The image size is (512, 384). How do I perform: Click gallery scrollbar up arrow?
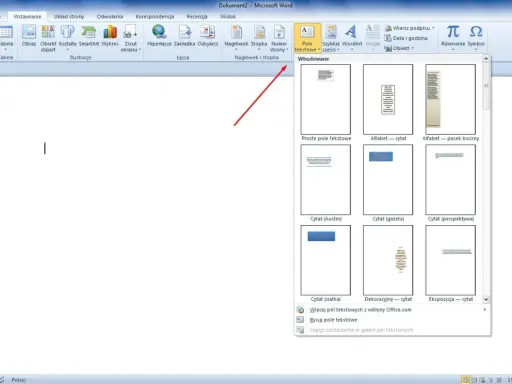(x=486, y=59)
